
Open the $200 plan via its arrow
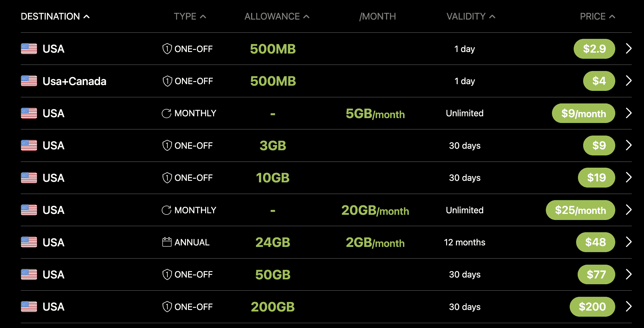(629, 307)
